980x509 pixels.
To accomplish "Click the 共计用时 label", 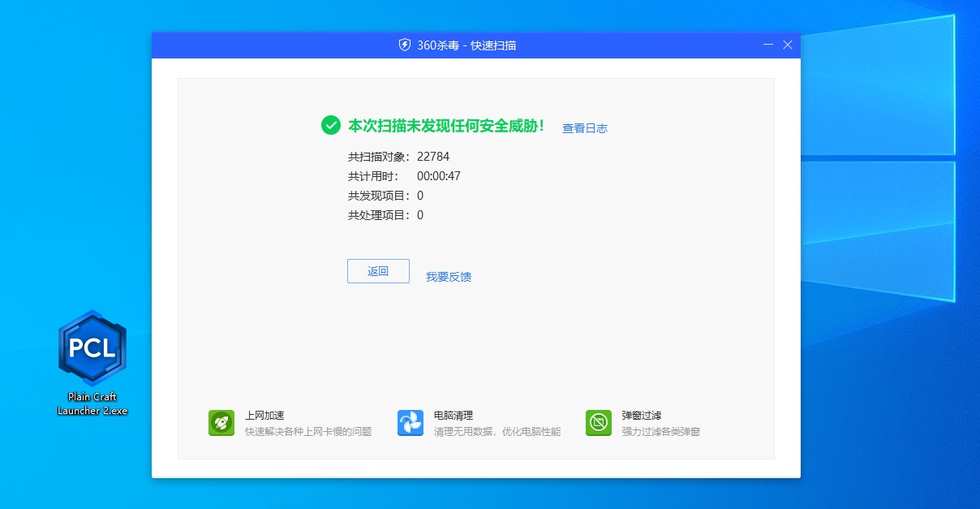I will (374, 176).
